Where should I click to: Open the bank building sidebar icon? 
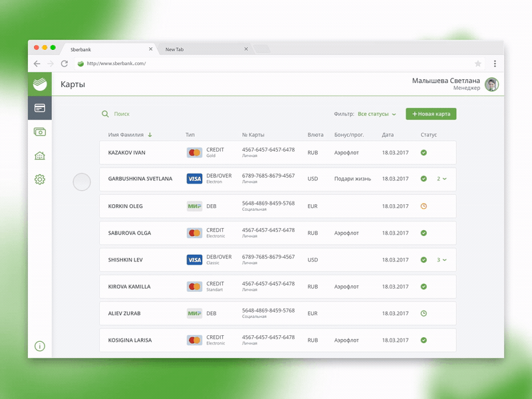(x=40, y=156)
